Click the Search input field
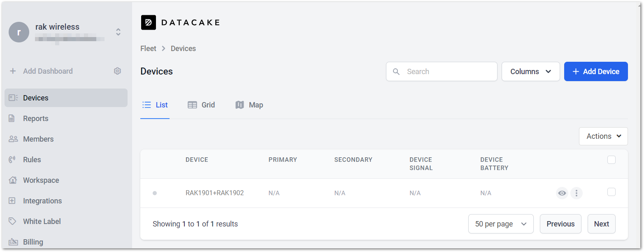 (442, 72)
